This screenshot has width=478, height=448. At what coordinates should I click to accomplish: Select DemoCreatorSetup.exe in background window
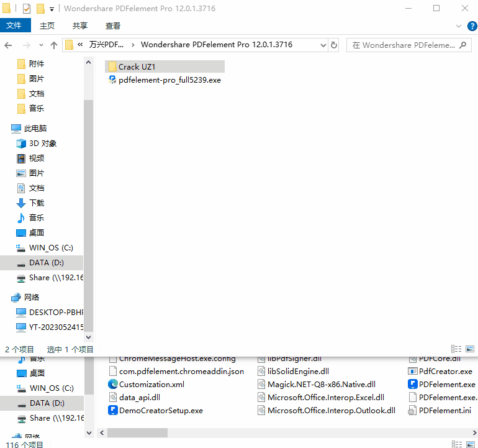160,410
